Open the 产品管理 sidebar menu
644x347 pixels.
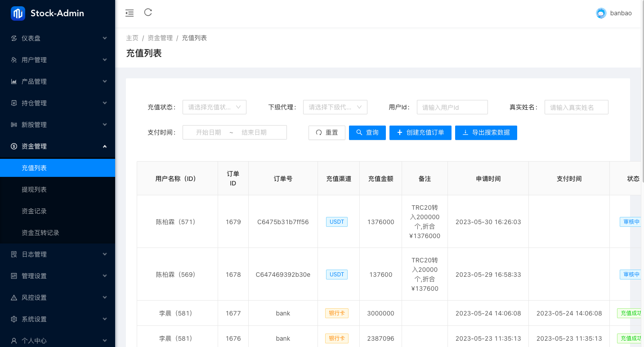point(58,81)
